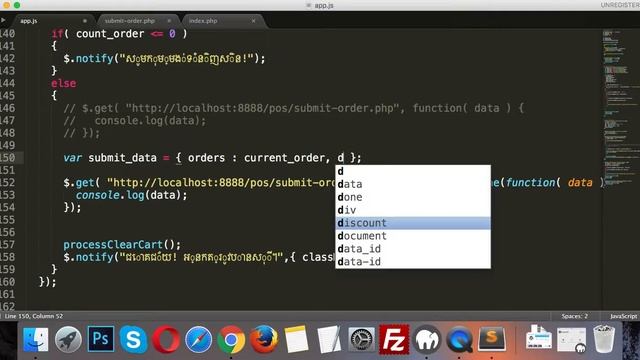Open System Preferences gear in dock

(362, 340)
